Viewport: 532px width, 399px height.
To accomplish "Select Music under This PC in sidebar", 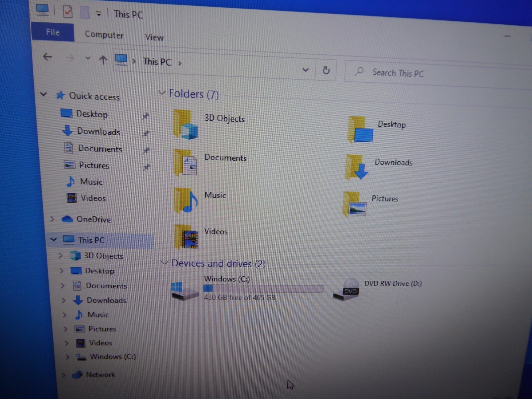I will click(x=98, y=315).
